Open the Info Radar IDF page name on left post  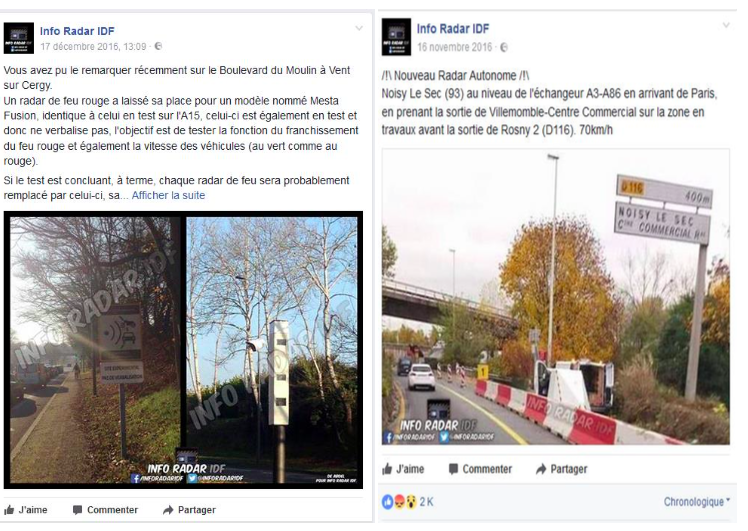77,31
